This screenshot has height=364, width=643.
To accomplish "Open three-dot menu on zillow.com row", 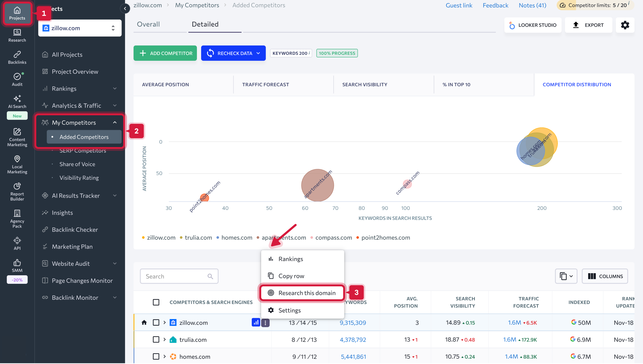I will click(265, 323).
